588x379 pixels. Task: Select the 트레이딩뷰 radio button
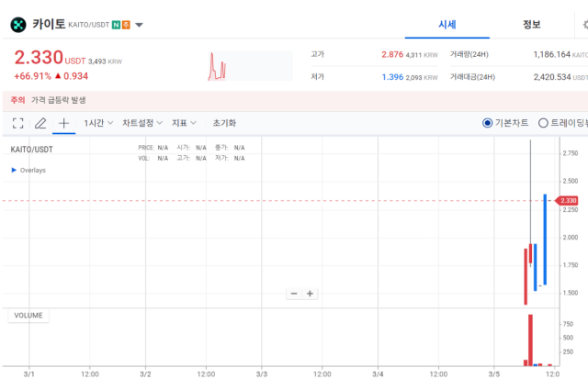(543, 123)
